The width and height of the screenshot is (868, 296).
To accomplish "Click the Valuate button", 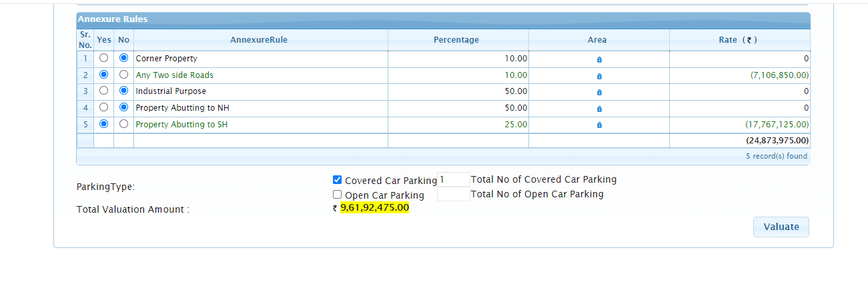I will click(x=781, y=227).
